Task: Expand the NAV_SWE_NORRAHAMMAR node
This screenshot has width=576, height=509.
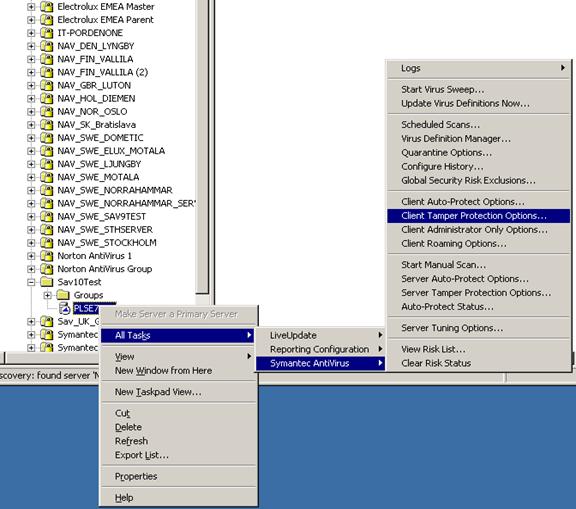Action: [31, 190]
